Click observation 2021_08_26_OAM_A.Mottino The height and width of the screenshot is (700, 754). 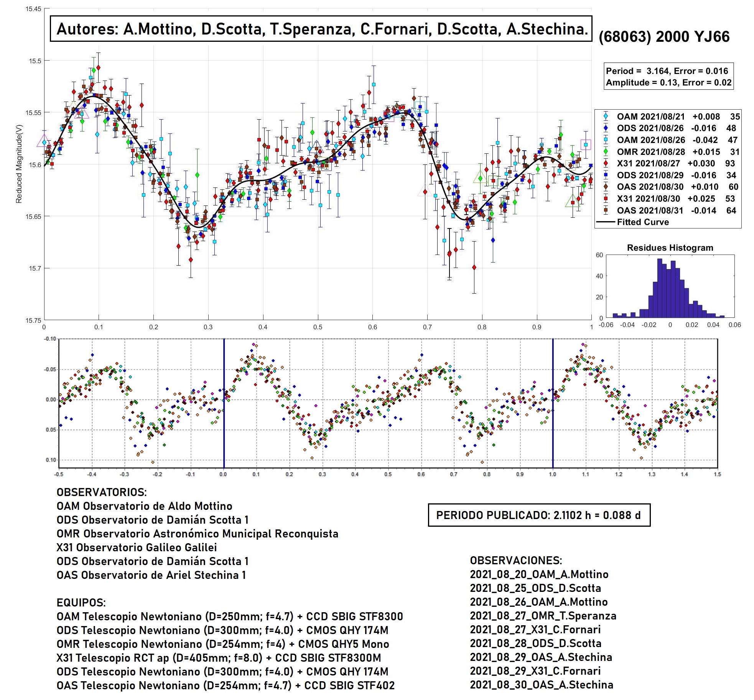[x=539, y=602]
